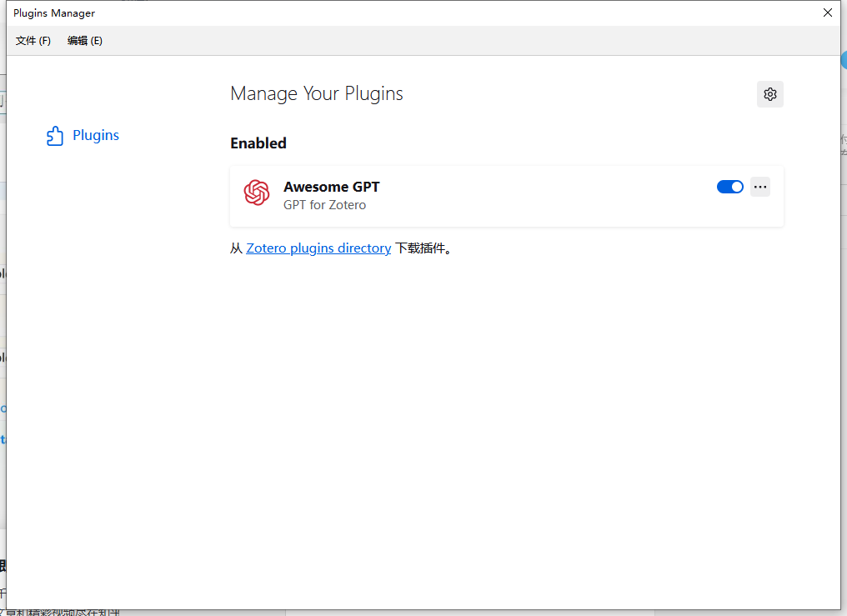This screenshot has width=847, height=616.
Task: Click the Enabled section heading
Action: pos(258,143)
